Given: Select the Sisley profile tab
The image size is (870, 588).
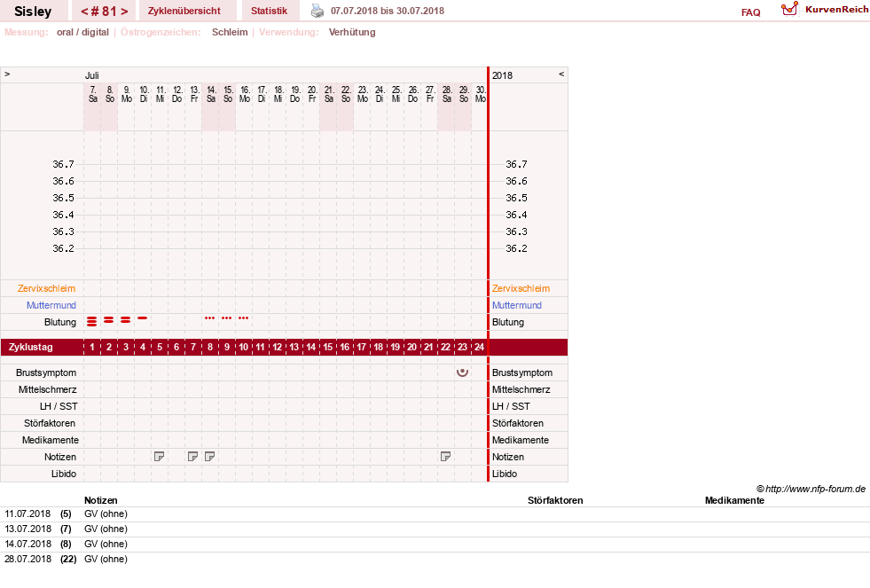Looking at the screenshot, I should pos(33,12).
